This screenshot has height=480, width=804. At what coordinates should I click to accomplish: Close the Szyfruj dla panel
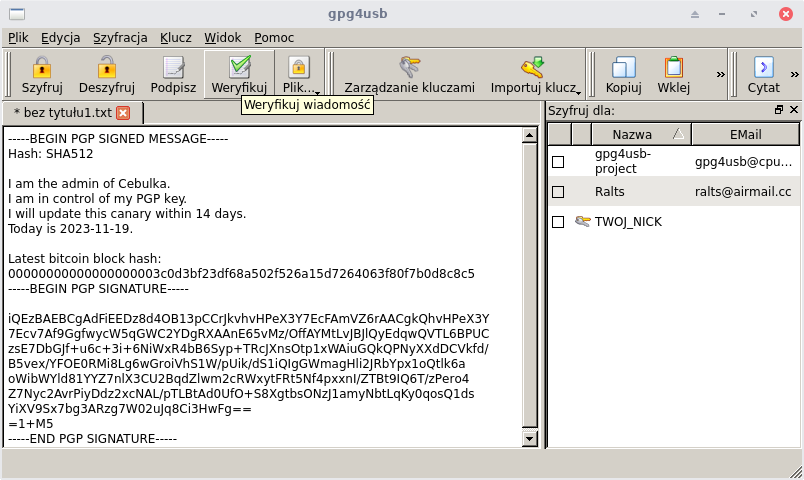794,110
